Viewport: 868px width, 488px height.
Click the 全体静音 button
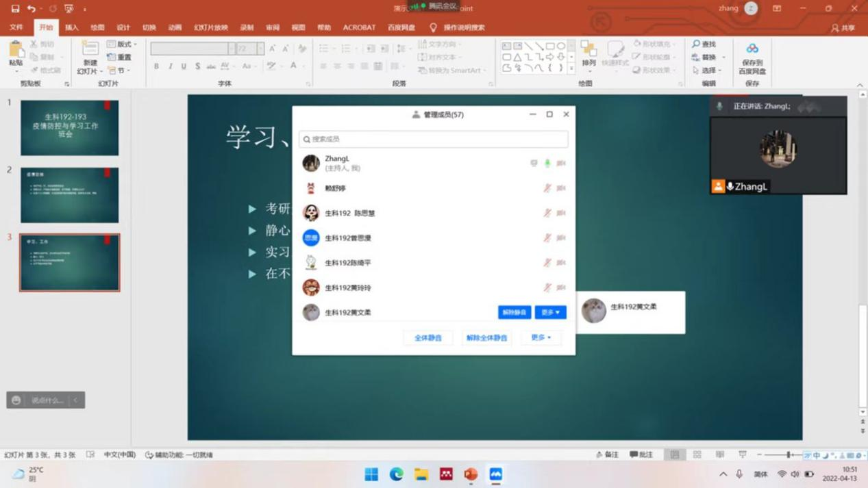pyautogui.click(x=427, y=337)
